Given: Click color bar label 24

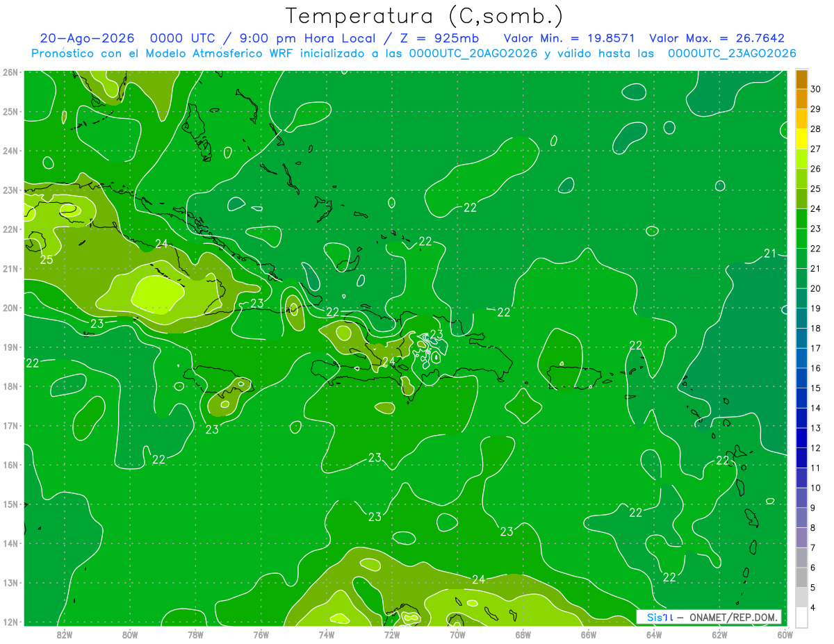Looking at the screenshot, I should point(816,208).
